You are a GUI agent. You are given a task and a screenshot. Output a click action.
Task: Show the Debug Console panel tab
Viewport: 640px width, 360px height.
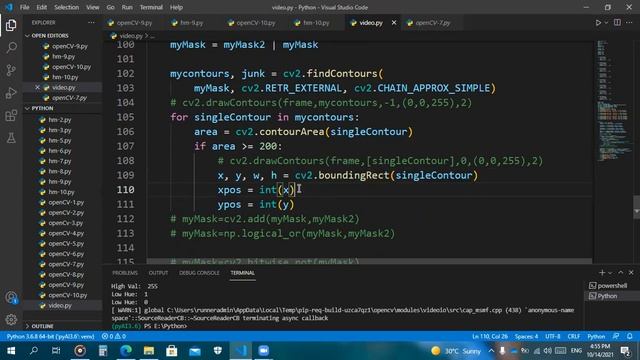(x=199, y=273)
